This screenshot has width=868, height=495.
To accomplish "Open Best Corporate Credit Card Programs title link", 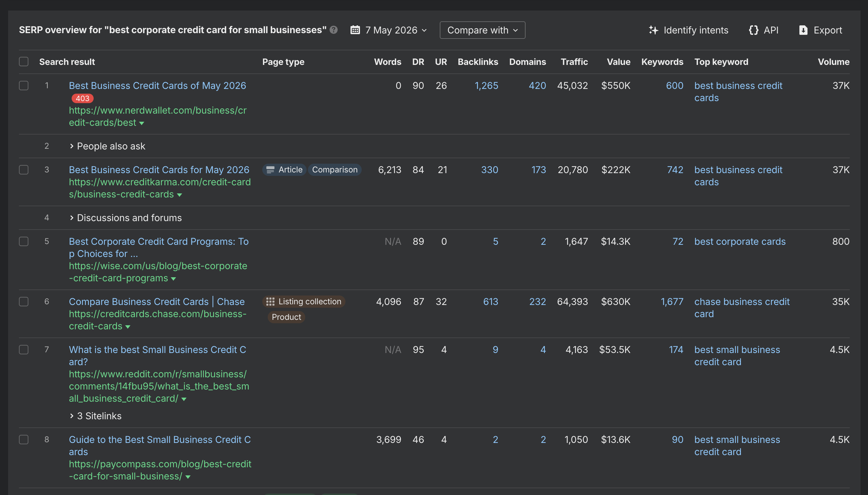I will (159, 247).
